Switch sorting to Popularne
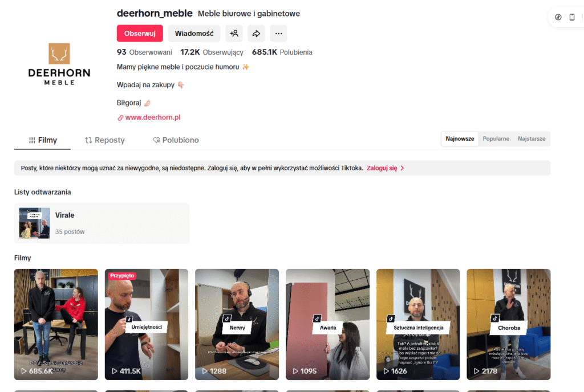 coord(496,138)
